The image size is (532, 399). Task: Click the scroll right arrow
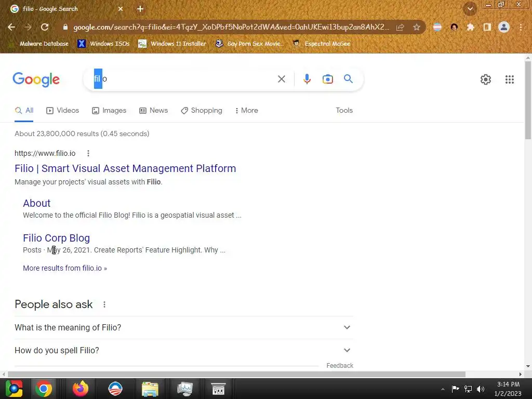(x=521, y=374)
